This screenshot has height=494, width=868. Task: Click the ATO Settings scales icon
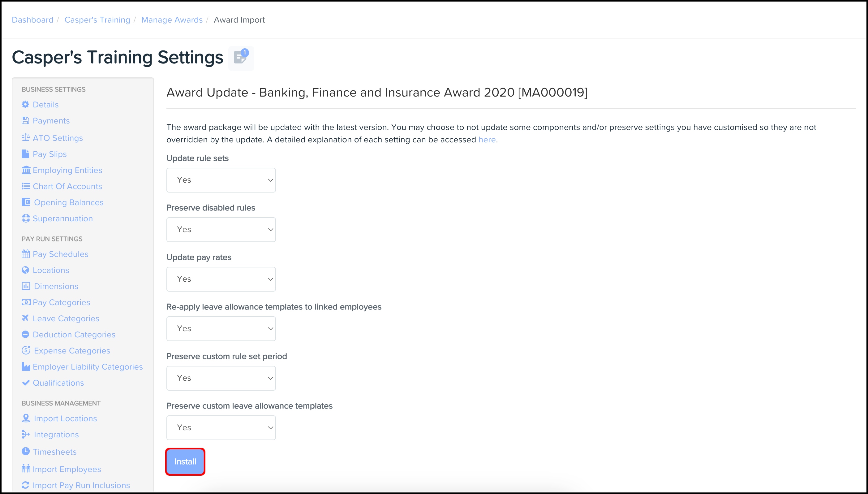[x=25, y=137]
